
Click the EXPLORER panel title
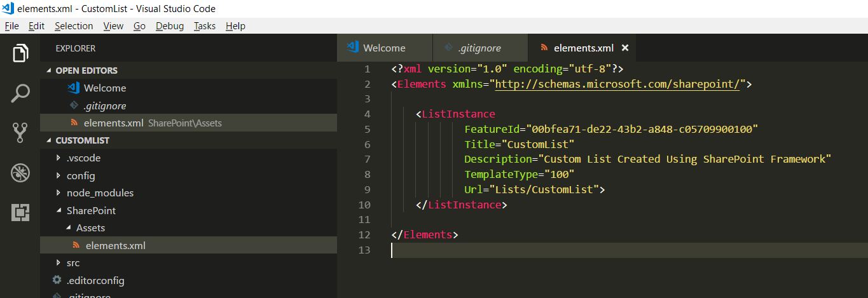click(x=76, y=48)
